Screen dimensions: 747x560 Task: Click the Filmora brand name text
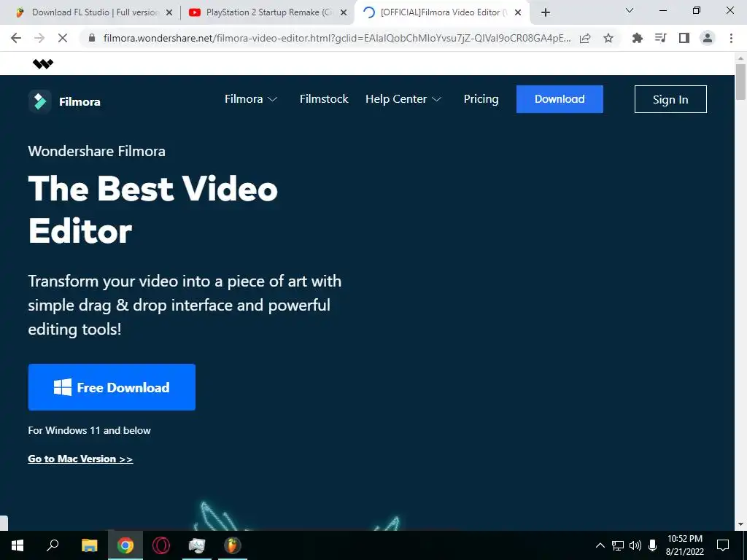[80, 102]
